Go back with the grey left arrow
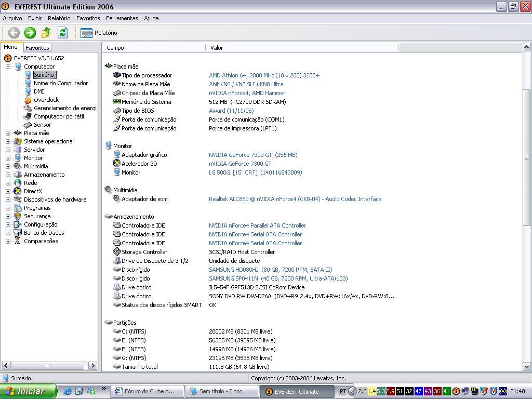Screen dimensions: 532x399 click(x=14, y=33)
